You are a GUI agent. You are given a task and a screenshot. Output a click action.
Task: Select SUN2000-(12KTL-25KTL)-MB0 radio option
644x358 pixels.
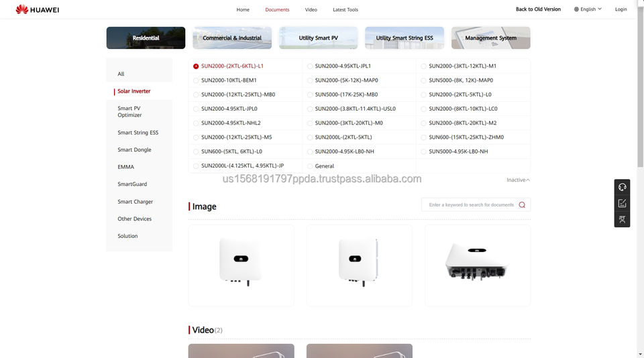click(196, 95)
